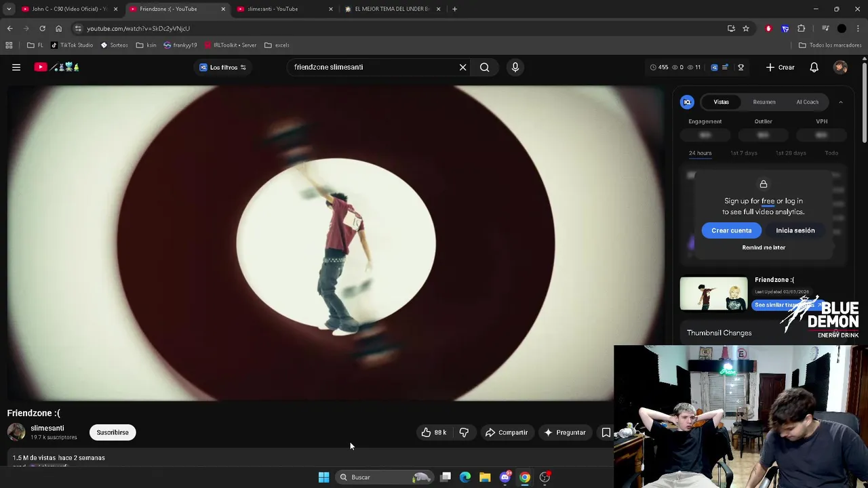Like the video showing 88 k
This screenshot has width=868, height=488.
434,432
